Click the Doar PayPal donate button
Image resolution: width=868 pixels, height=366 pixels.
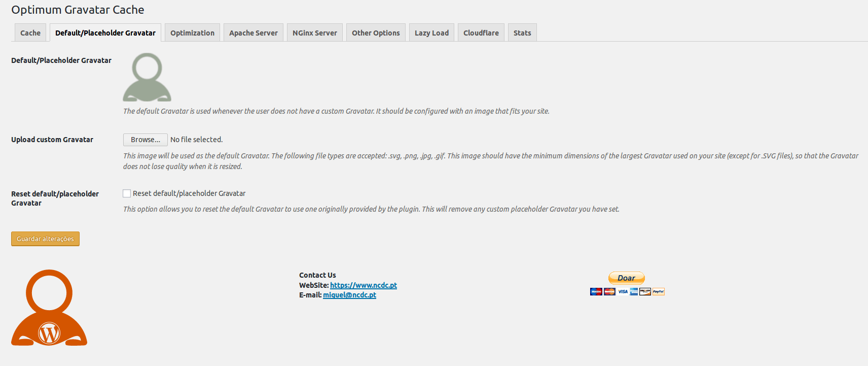627,278
